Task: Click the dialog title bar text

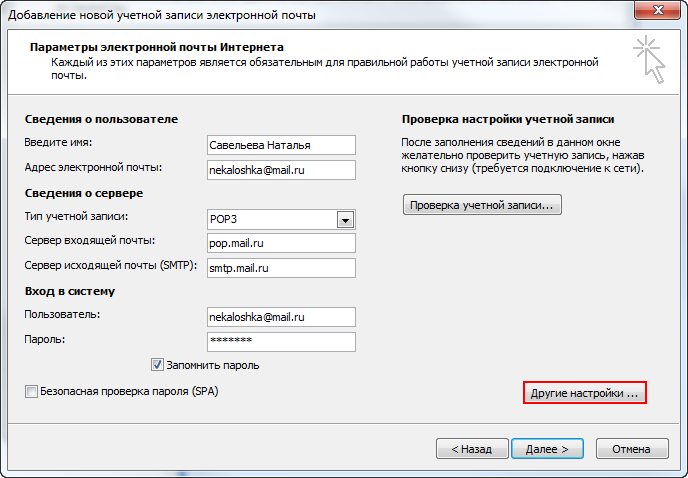Action: pos(162,15)
